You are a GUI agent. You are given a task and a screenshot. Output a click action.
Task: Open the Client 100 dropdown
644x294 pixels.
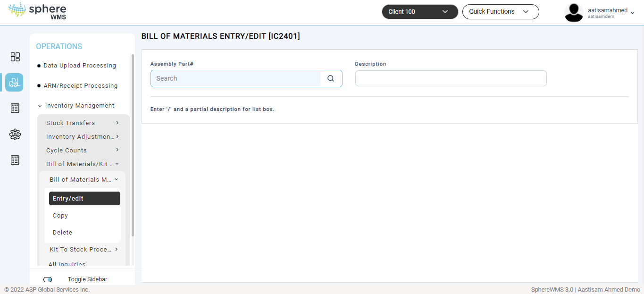[x=420, y=12]
